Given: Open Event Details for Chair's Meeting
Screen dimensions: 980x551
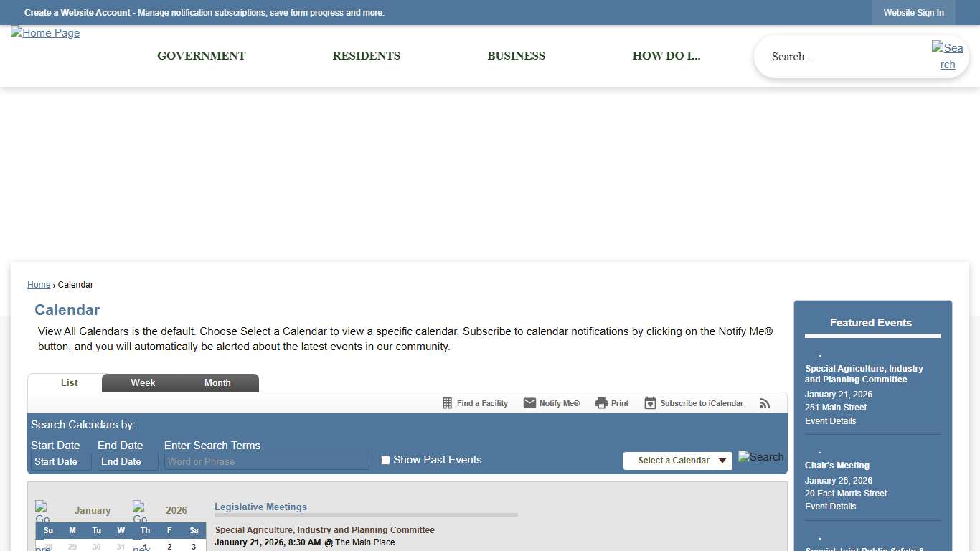Looking at the screenshot, I should [830, 506].
